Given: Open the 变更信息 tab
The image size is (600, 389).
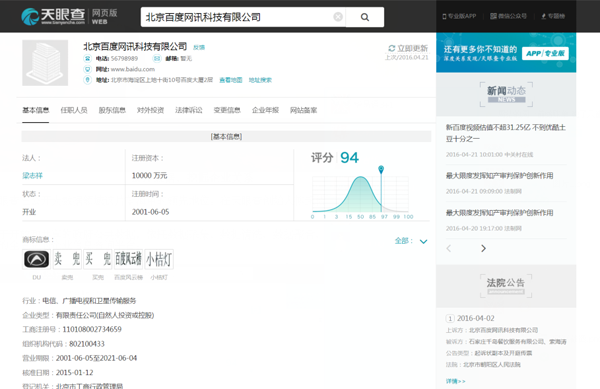Looking at the screenshot, I should 227,110.
